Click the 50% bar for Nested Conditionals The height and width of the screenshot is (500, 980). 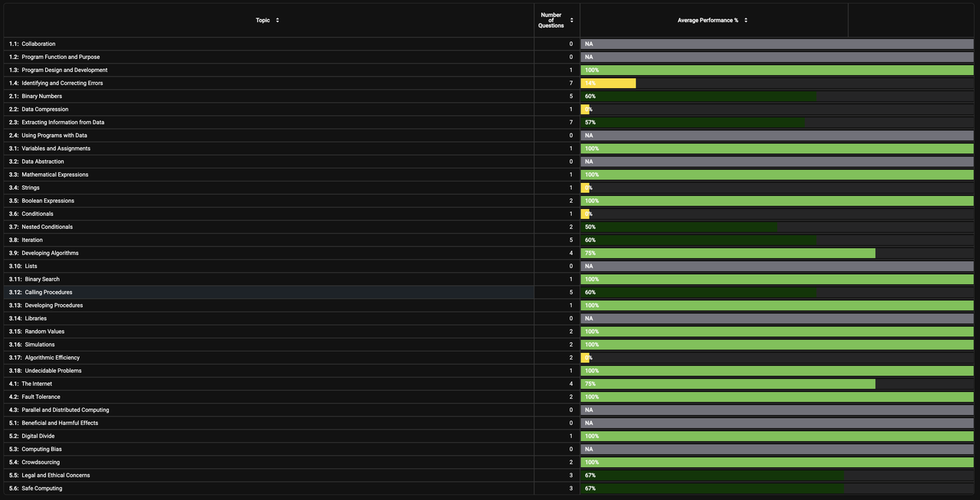(x=679, y=226)
